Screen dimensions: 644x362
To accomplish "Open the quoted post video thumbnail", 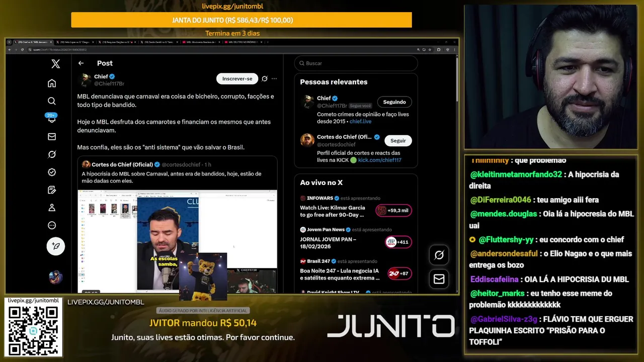I will pyautogui.click(x=177, y=241).
